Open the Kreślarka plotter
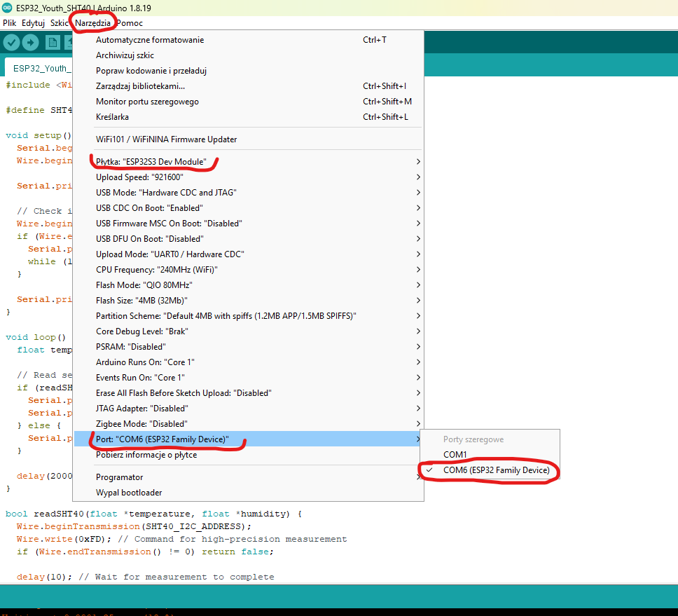678x616 pixels. pyautogui.click(x=248, y=117)
